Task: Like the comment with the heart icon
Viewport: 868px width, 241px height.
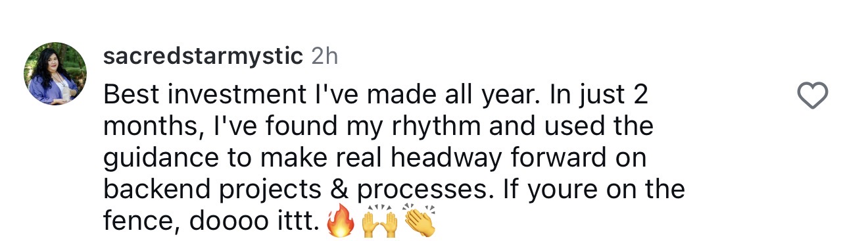Action: [x=812, y=97]
